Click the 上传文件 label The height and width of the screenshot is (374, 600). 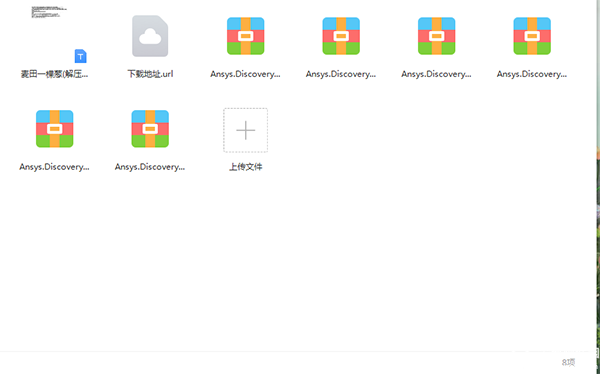245,167
